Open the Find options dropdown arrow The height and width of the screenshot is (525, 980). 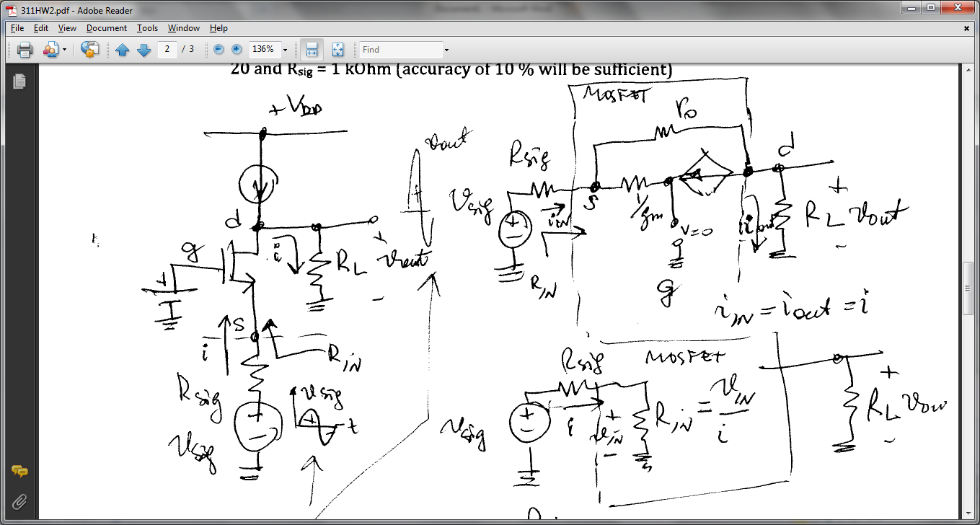446,50
